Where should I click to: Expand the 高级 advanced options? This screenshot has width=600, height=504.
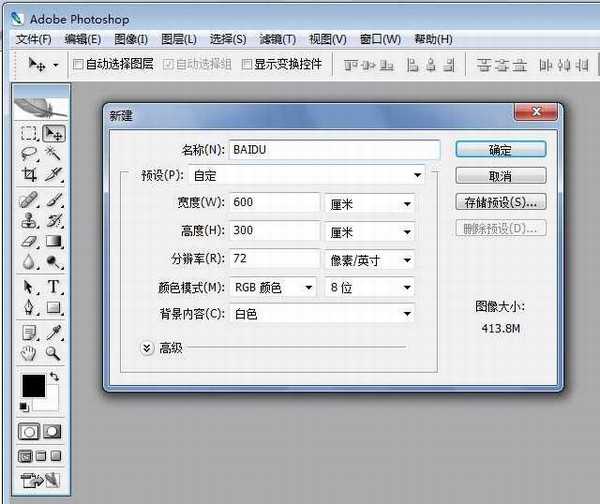pos(147,348)
